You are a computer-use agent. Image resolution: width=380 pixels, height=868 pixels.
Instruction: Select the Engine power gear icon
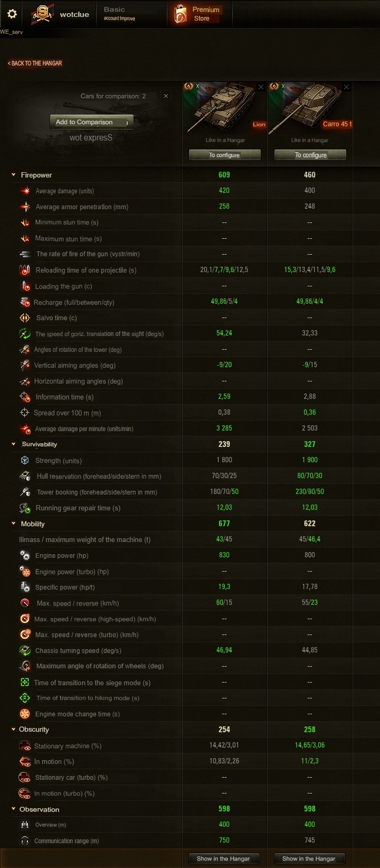[x=25, y=555]
